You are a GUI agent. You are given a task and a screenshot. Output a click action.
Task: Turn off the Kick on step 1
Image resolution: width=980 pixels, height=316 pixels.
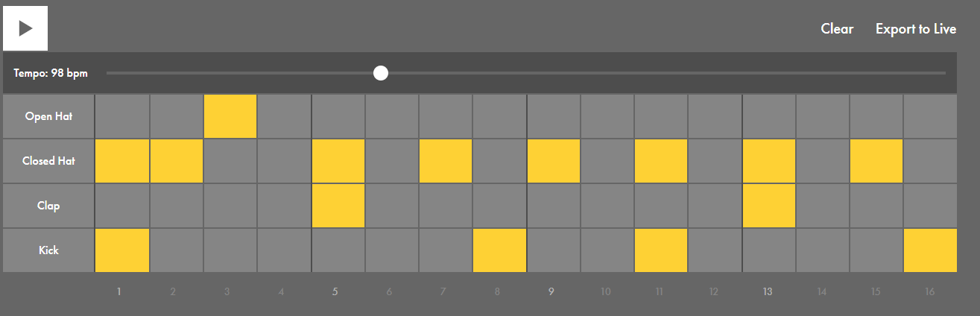click(x=122, y=250)
